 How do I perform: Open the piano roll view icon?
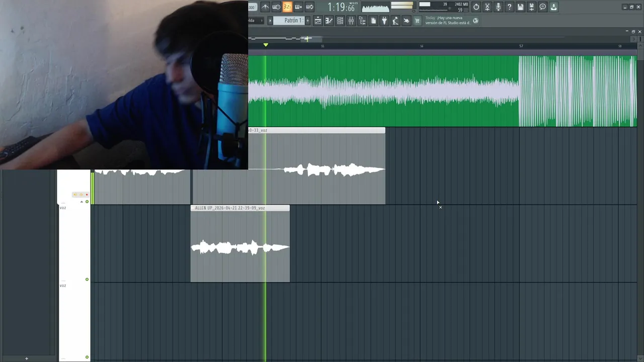click(x=329, y=21)
